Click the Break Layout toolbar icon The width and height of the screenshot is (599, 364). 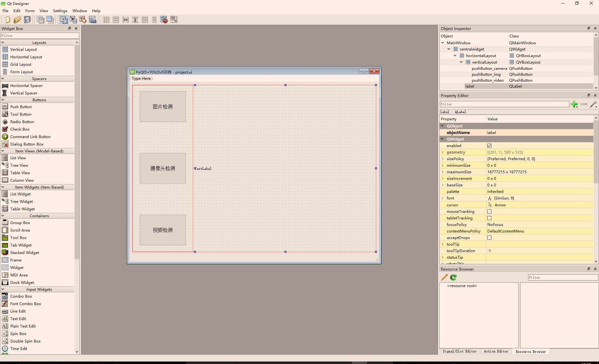(x=164, y=20)
